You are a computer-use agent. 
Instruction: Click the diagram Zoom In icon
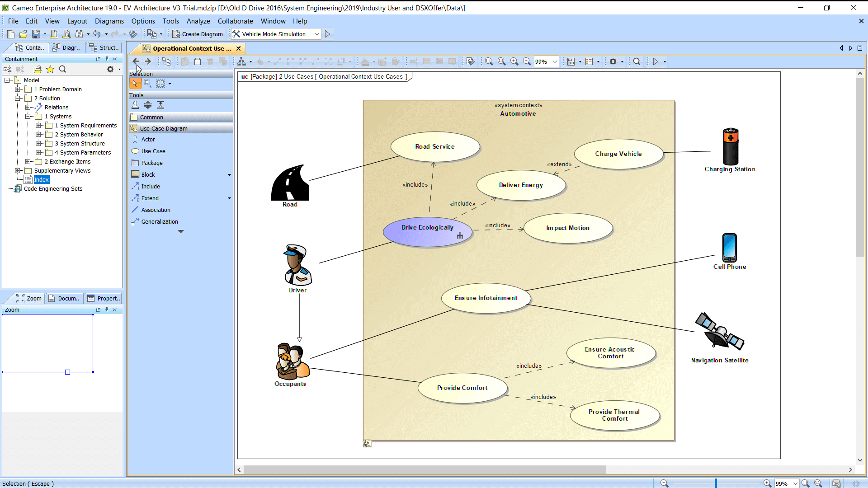click(x=514, y=61)
